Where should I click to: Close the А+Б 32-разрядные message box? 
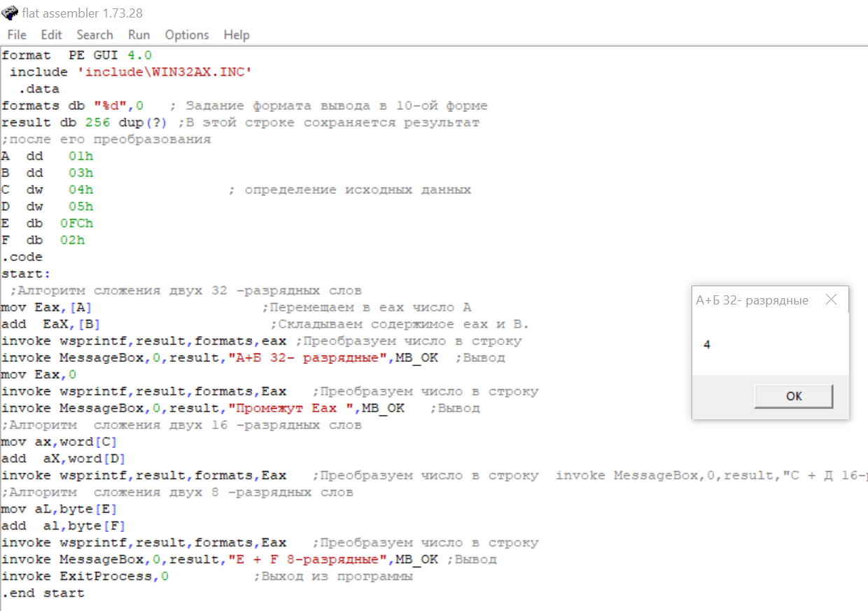[x=831, y=300]
